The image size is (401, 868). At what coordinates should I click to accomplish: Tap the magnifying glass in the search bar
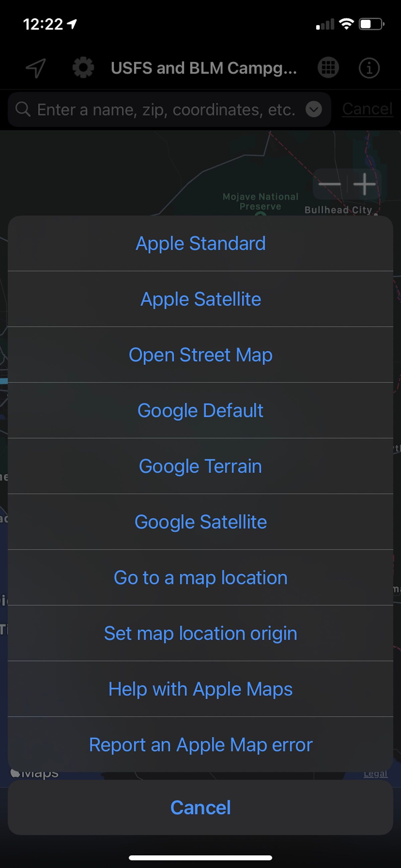coord(22,109)
